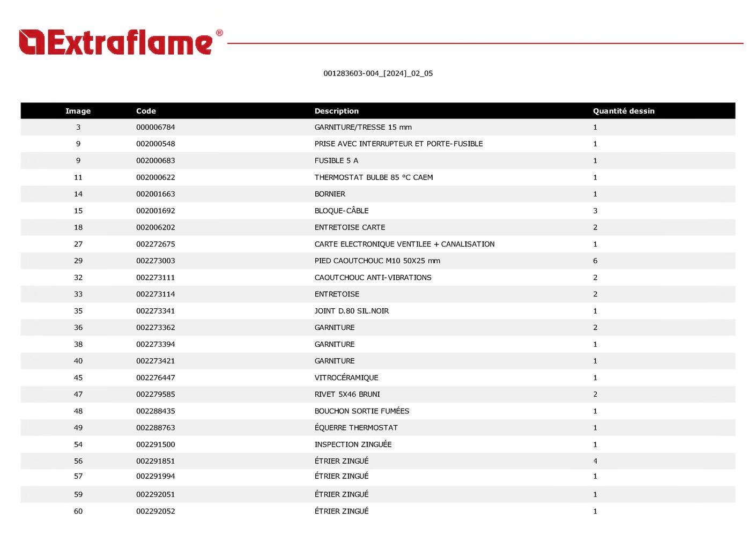
Task: Select CARTE ELECTRONIQUE VENTILEE + CANALISATION description
Action: 404,244
